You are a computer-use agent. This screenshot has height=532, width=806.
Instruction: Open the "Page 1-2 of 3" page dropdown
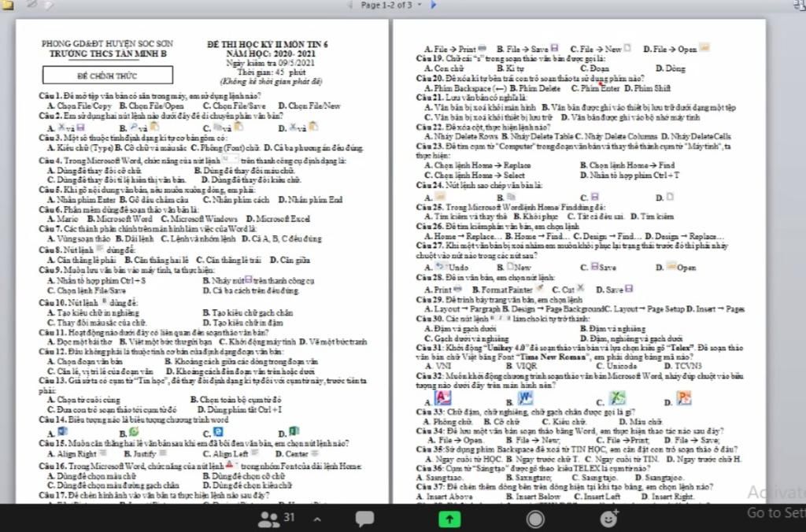coord(390,5)
